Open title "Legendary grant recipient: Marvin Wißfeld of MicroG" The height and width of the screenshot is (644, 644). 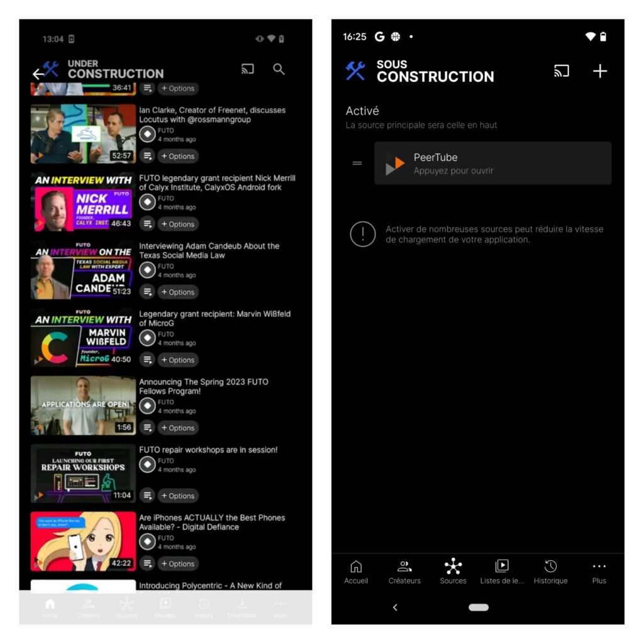215,318
